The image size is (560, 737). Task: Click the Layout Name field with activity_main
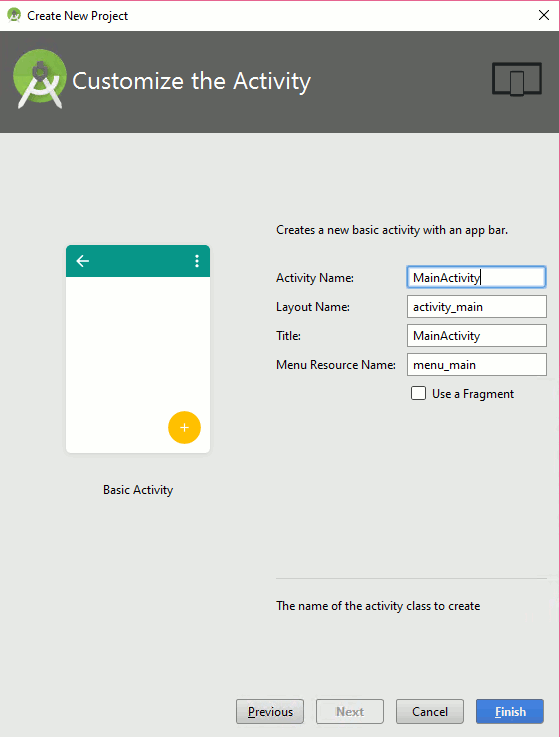(476, 306)
